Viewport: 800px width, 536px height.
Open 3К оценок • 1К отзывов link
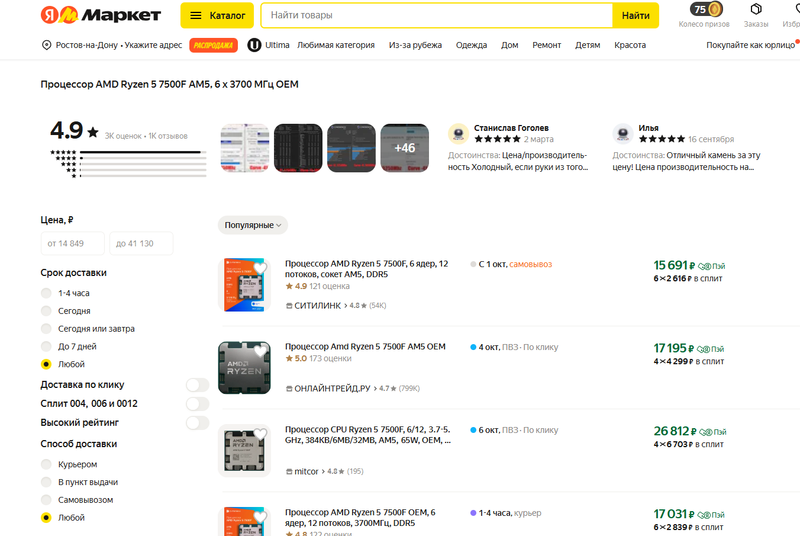click(146, 136)
